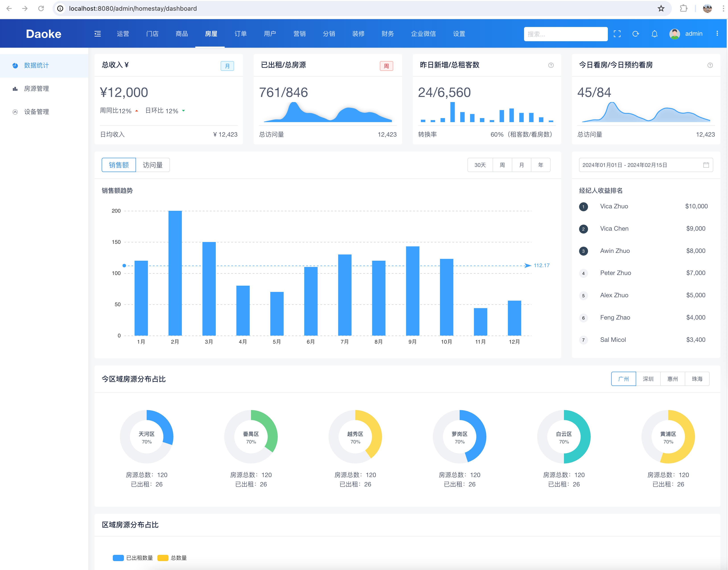Toggle the 已出租数量 legend series
This screenshot has height=570, width=728.
click(x=133, y=558)
